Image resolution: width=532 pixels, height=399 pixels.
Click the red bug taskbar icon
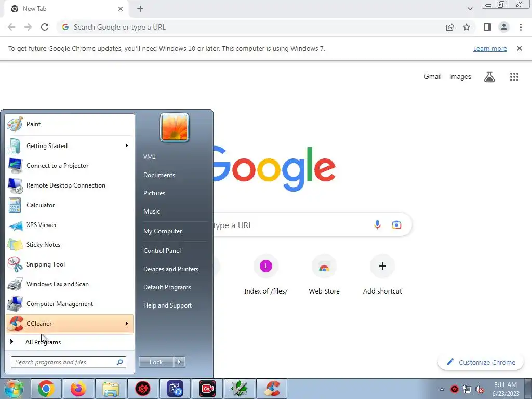tap(143, 389)
